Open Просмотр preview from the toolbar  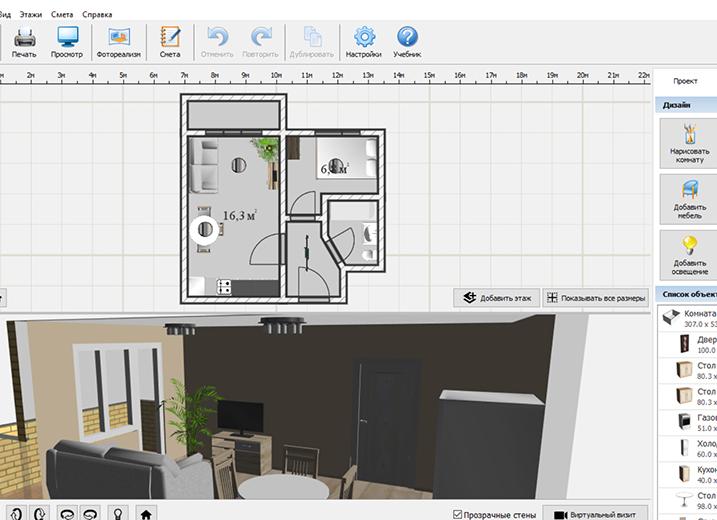tap(67, 42)
